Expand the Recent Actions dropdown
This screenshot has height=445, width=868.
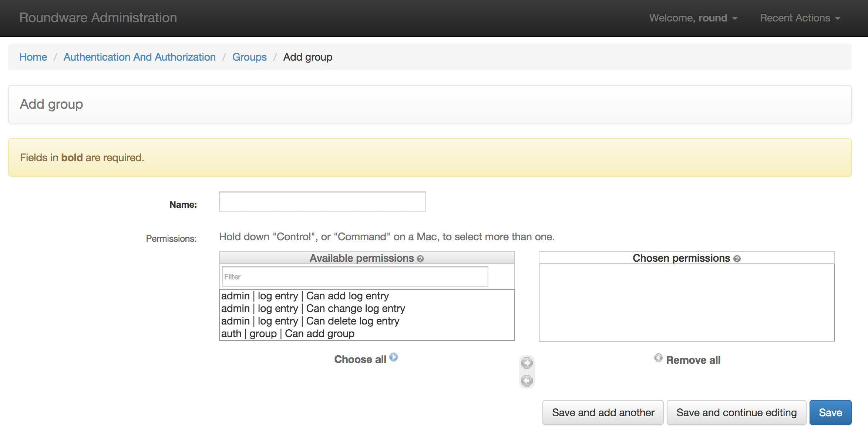point(799,18)
